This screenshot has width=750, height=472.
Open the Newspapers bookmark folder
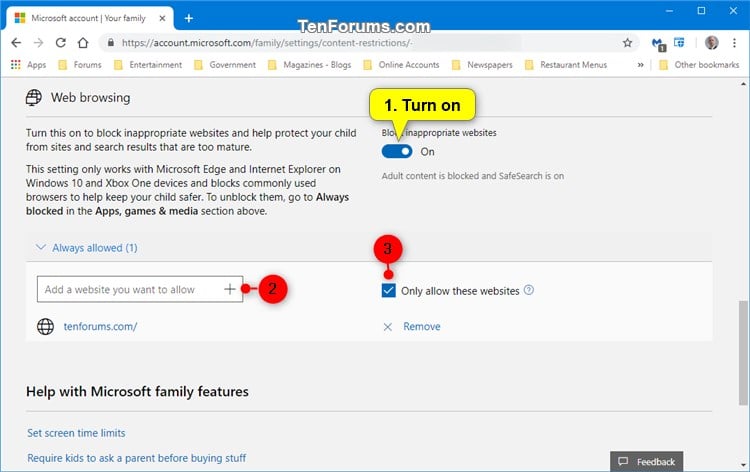pos(482,65)
